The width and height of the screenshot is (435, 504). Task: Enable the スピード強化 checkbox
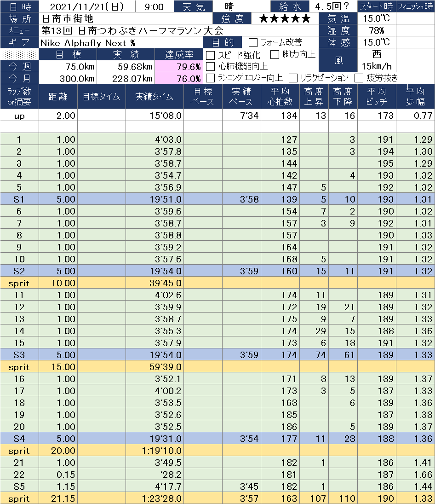[x=211, y=55]
